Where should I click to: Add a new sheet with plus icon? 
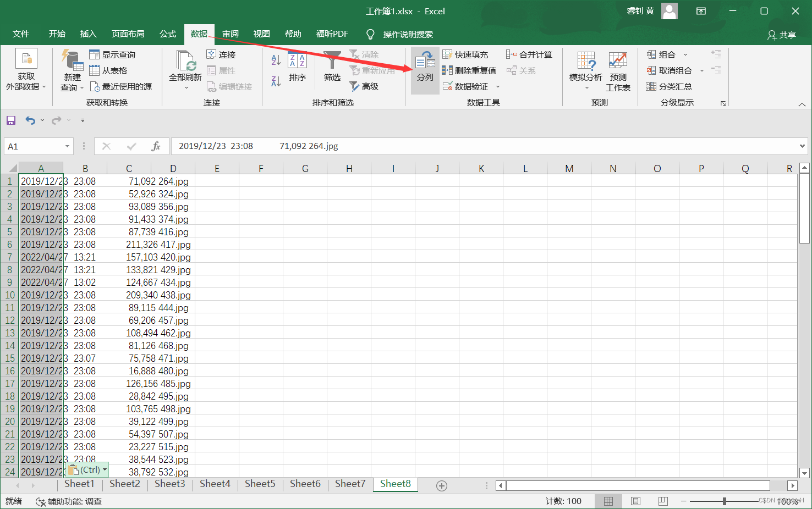coord(441,485)
